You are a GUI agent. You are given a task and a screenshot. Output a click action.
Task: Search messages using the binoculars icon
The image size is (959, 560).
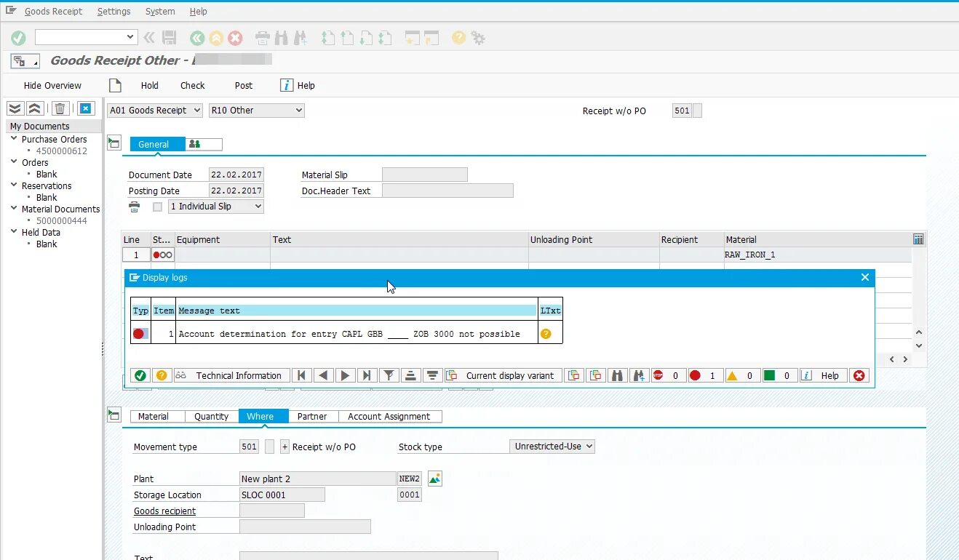click(x=616, y=375)
